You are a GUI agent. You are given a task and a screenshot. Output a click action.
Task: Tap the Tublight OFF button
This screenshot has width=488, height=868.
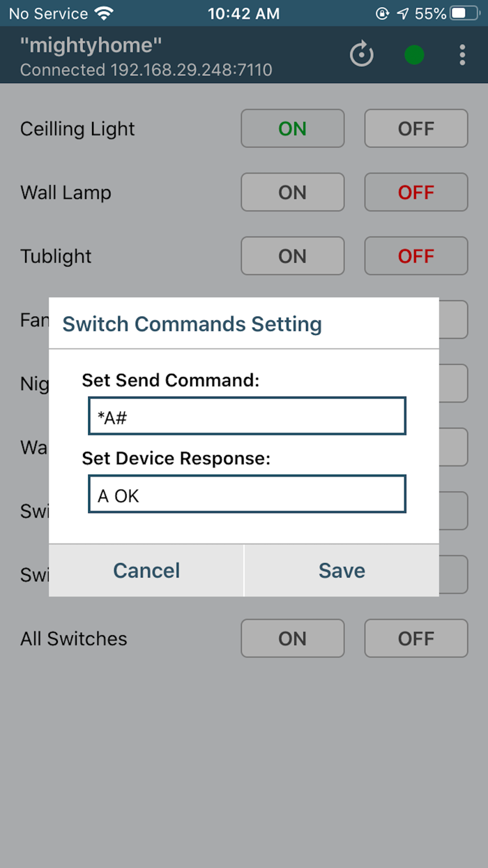click(x=415, y=255)
